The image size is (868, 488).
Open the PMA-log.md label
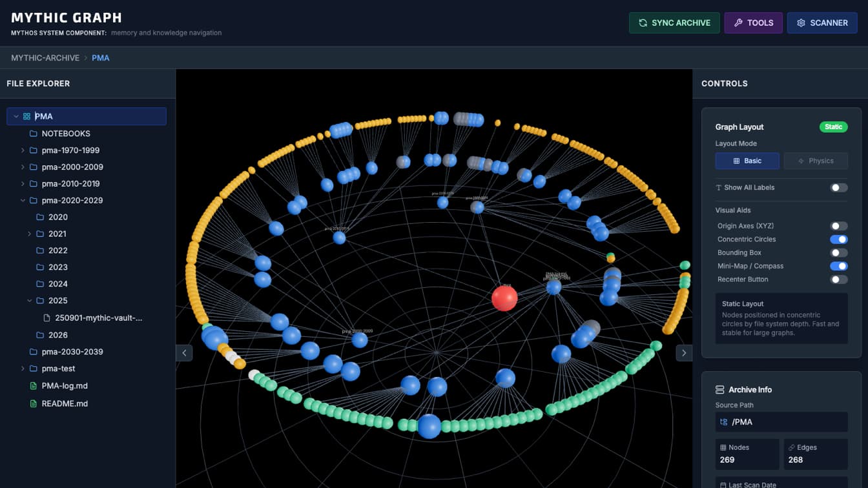(65, 386)
